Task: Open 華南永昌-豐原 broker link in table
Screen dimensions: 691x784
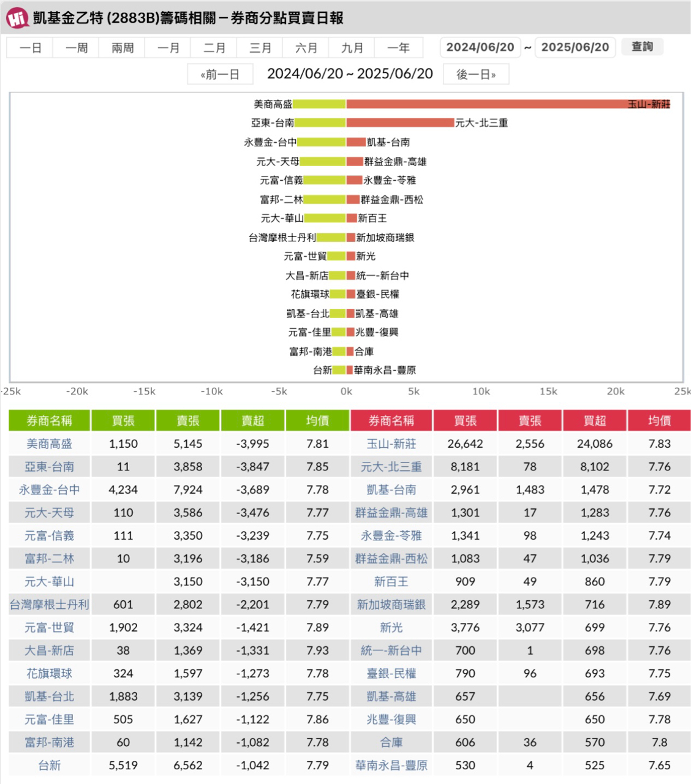Action: (391, 766)
